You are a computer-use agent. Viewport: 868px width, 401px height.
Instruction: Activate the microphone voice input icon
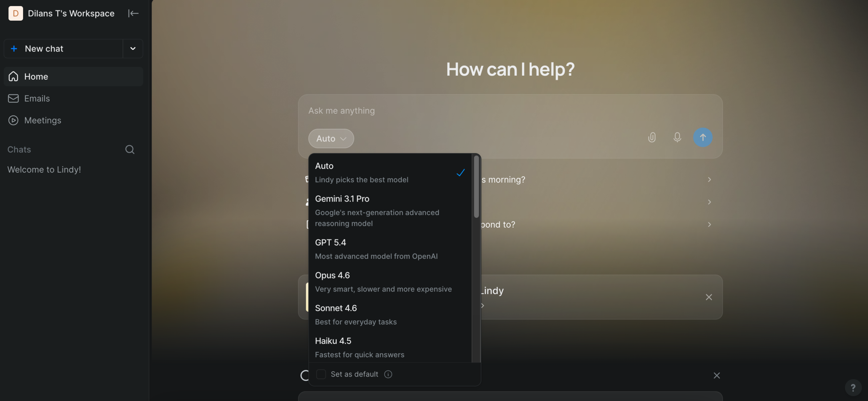coord(677,137)
